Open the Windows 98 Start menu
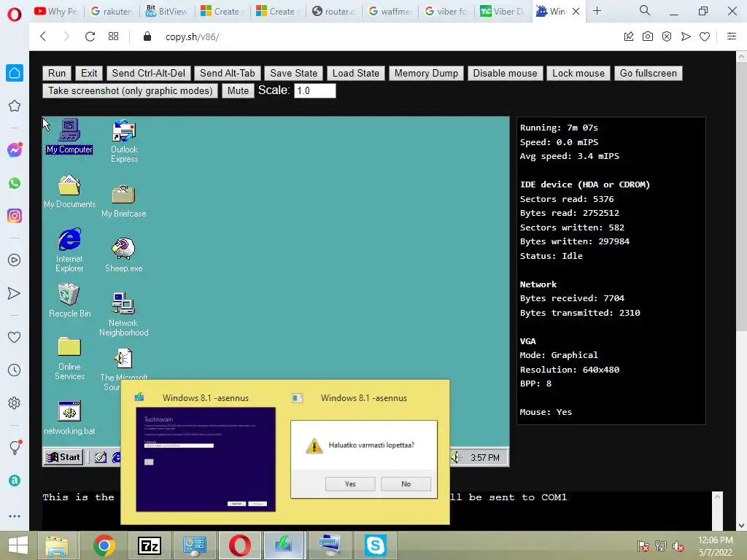 click(x=63, y=457)
